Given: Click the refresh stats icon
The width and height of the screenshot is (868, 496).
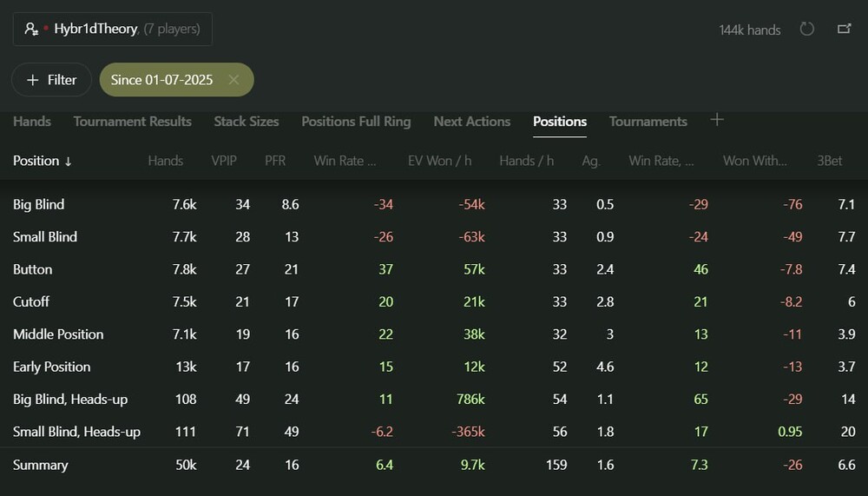Looking at the screenshot, I should click(807, 30).
